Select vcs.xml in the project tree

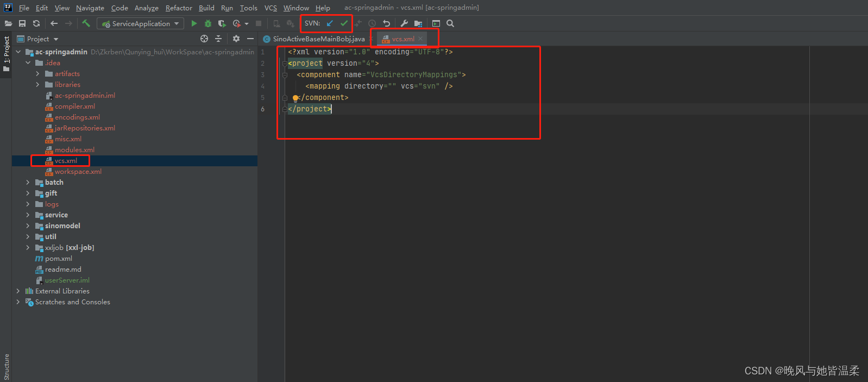pos(66,161)
